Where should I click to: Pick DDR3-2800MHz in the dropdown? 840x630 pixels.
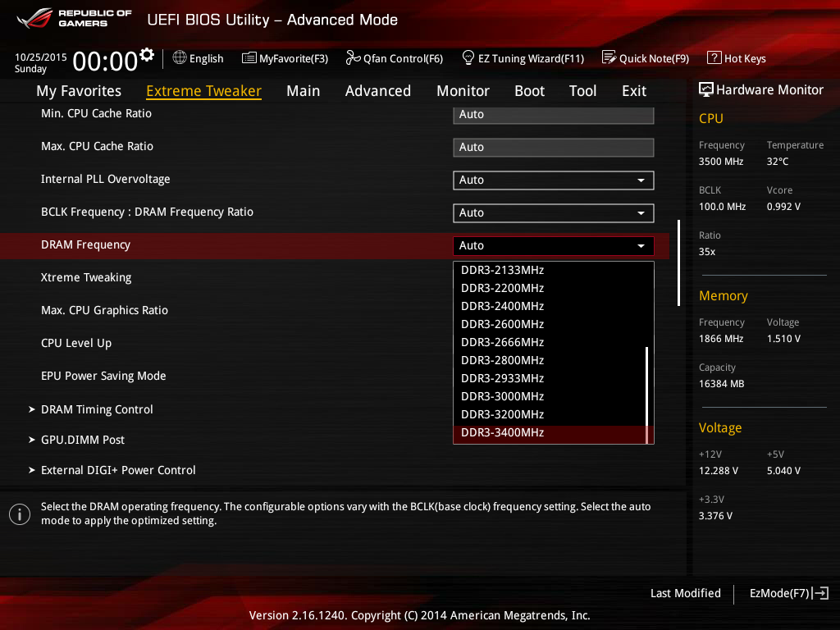550,361
